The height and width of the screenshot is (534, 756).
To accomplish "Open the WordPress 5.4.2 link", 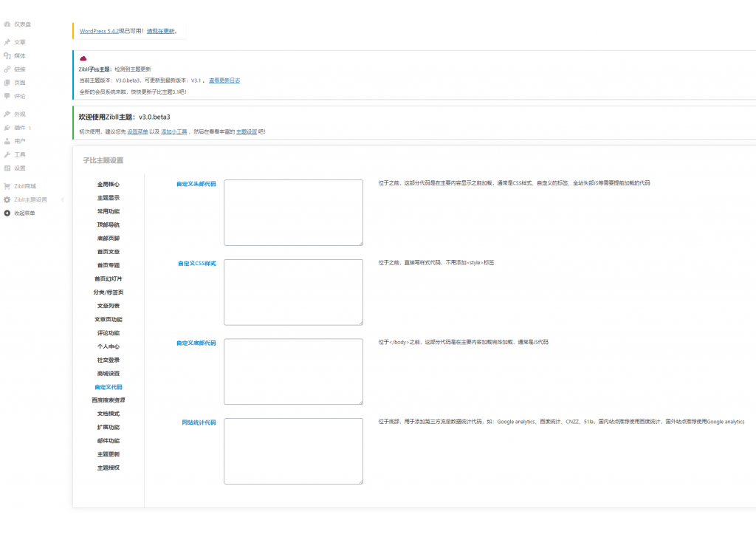I will point(100,31).
